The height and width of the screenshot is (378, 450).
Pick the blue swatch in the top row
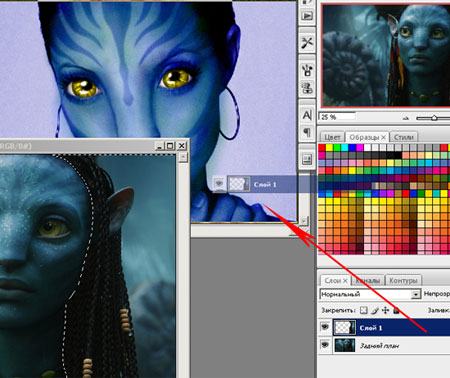[352, 147]
